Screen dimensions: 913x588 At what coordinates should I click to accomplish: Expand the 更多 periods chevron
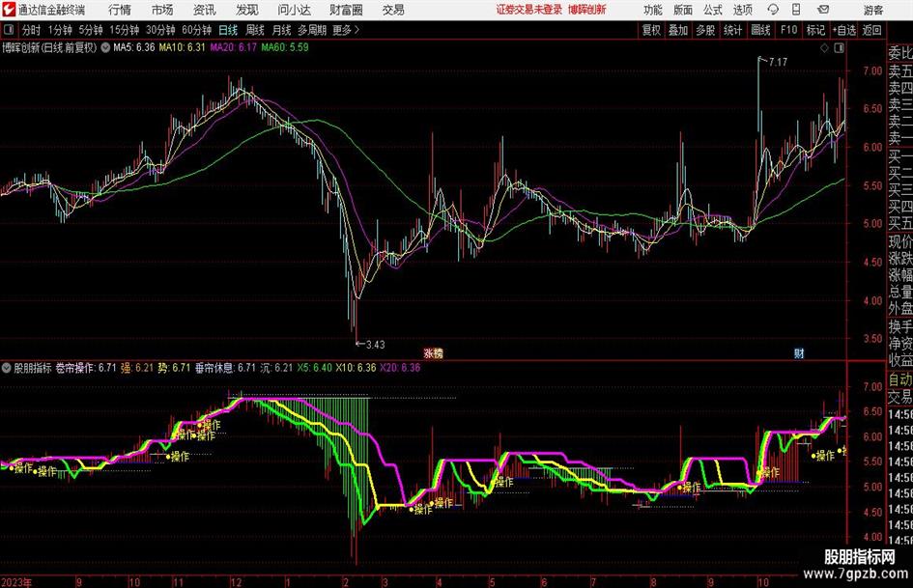tap(357, 30)
